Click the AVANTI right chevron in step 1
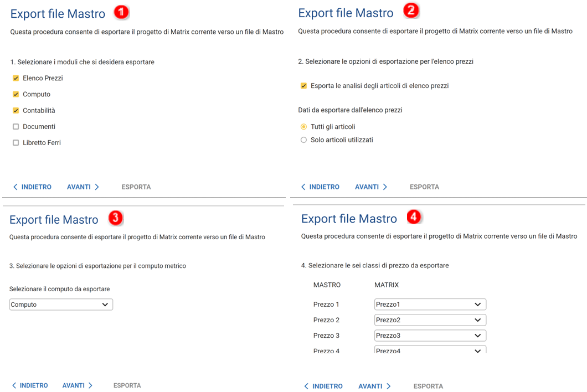 (97, 187)
